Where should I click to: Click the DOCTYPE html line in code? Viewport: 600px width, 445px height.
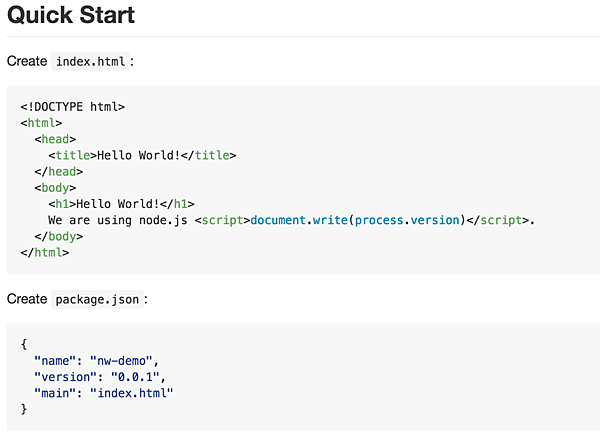72,106
